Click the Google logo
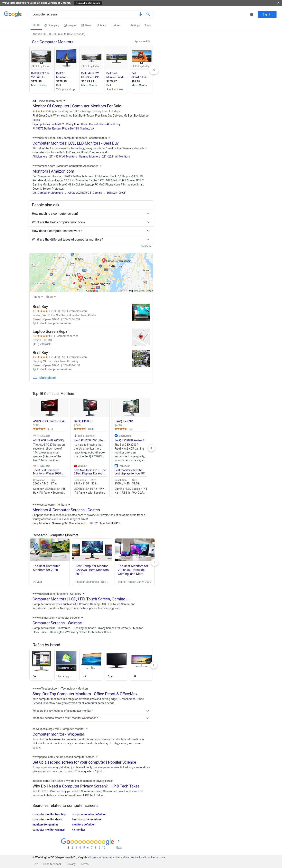 13,14
